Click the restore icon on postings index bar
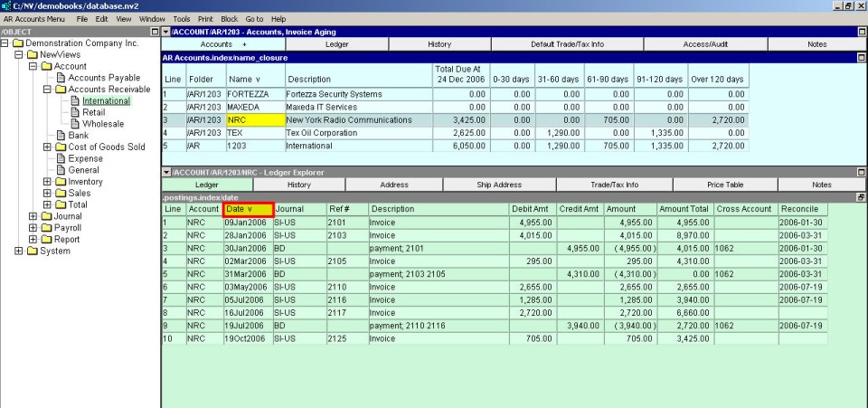Viewport: 868px width, 408px height. tap(861, 196)
